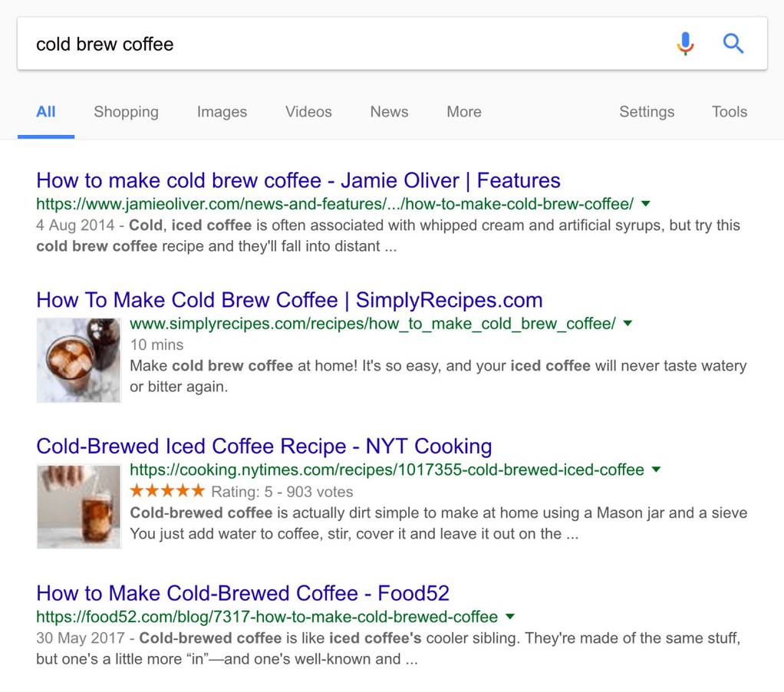
Task: Click the '4 Aug 2014' date text
Action: (75, 226)
